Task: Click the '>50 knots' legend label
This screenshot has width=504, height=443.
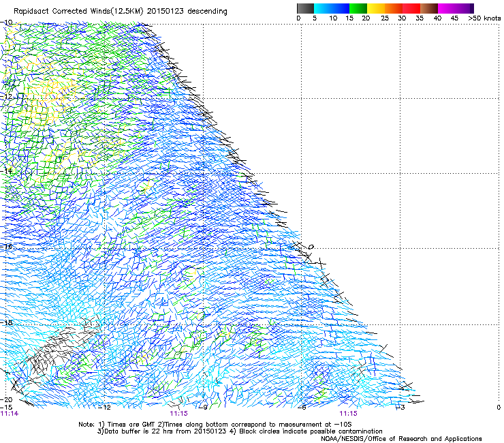Action: 484,18
